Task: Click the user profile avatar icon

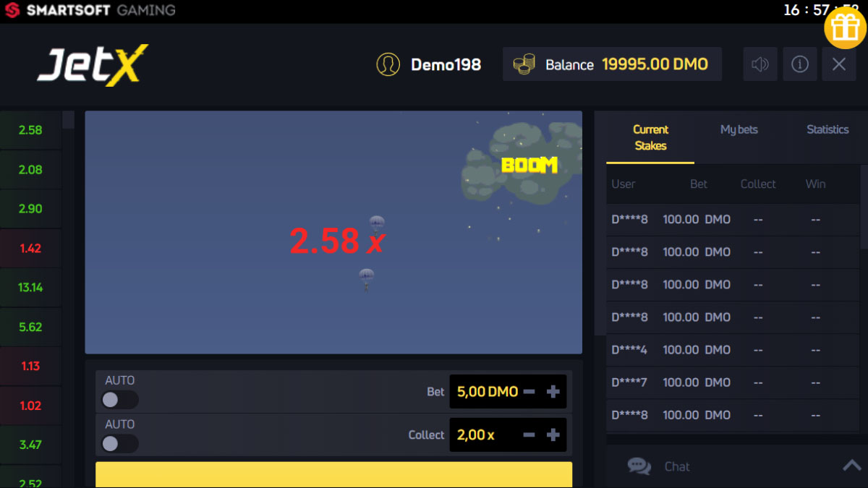Action: coord(388,64)
